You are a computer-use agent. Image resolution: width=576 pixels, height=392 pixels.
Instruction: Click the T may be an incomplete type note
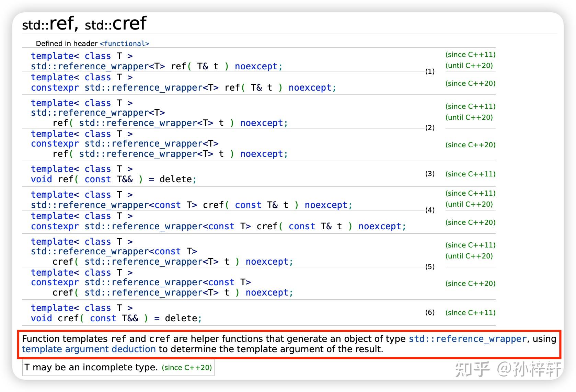point(91,367)
